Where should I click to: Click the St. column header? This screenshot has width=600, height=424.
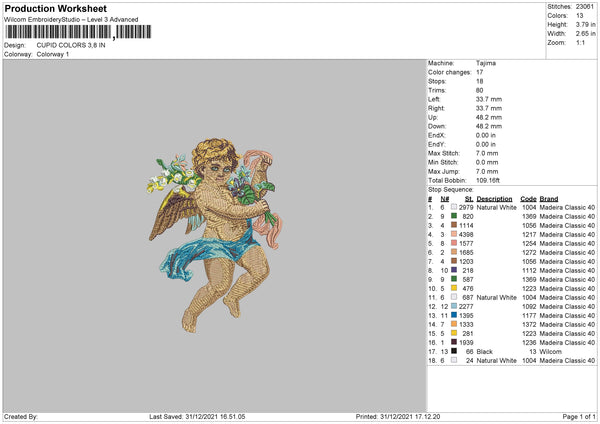[x=469, y=199]
